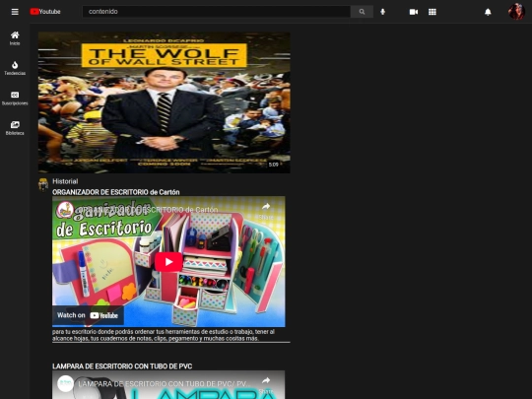Play the Organizador de Escritorio video
The image size is (532, 399).
[168, 262]
